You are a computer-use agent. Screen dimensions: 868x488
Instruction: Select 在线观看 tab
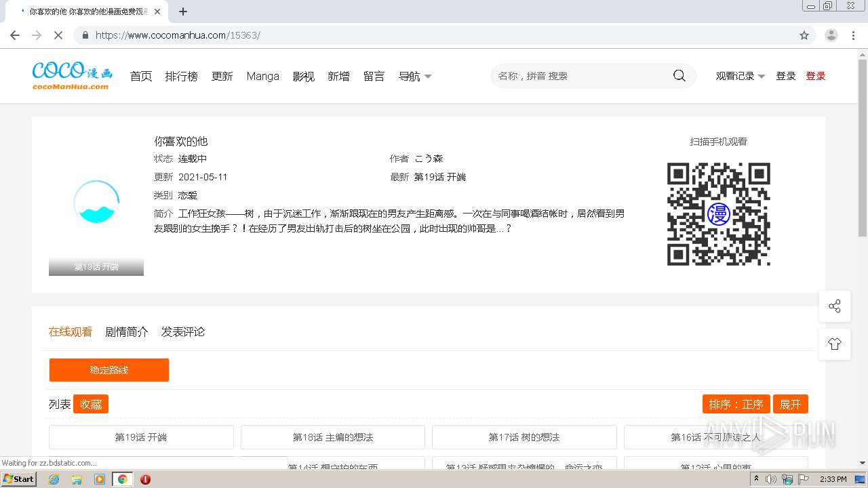[71, 332]
